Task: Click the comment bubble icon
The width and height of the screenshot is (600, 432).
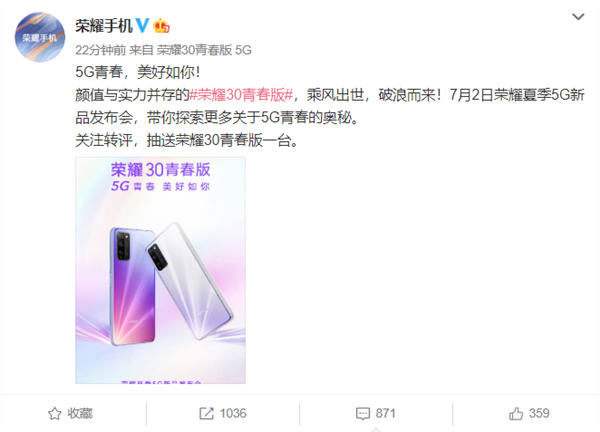Action: (x=363, y=414)
